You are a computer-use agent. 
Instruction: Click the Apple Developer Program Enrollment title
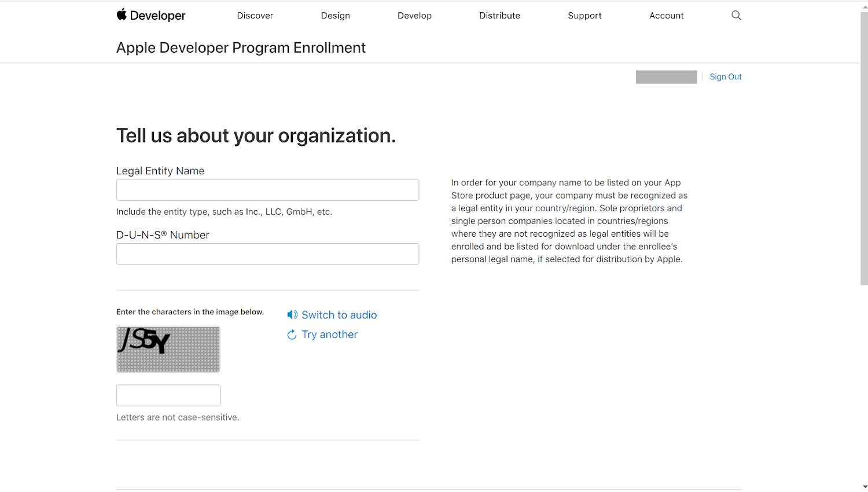click(241, 47)
